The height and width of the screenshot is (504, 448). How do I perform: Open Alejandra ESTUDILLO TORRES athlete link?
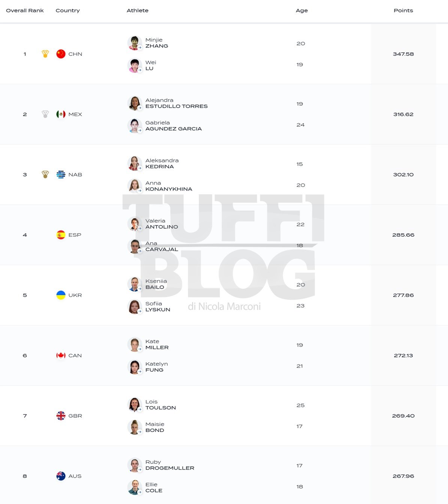click(x=176, y=103)
